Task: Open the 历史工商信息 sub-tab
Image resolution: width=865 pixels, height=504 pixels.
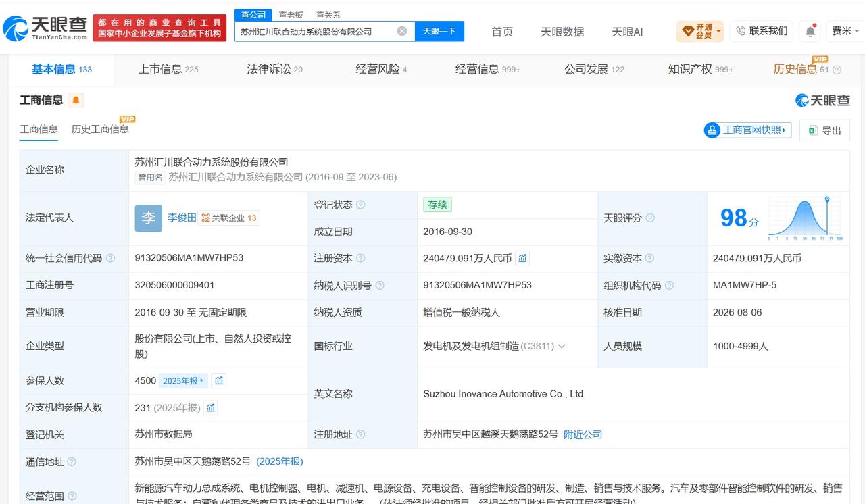Action: pyautogui.click(x=100, y=129)
